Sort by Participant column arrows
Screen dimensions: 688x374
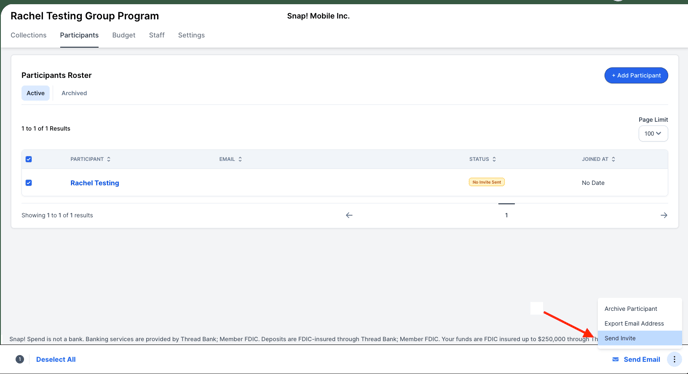(108, 159)
